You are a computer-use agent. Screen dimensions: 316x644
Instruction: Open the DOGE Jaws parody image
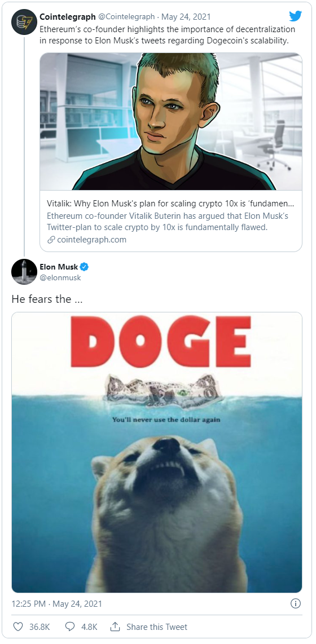(x=157, y=452)
